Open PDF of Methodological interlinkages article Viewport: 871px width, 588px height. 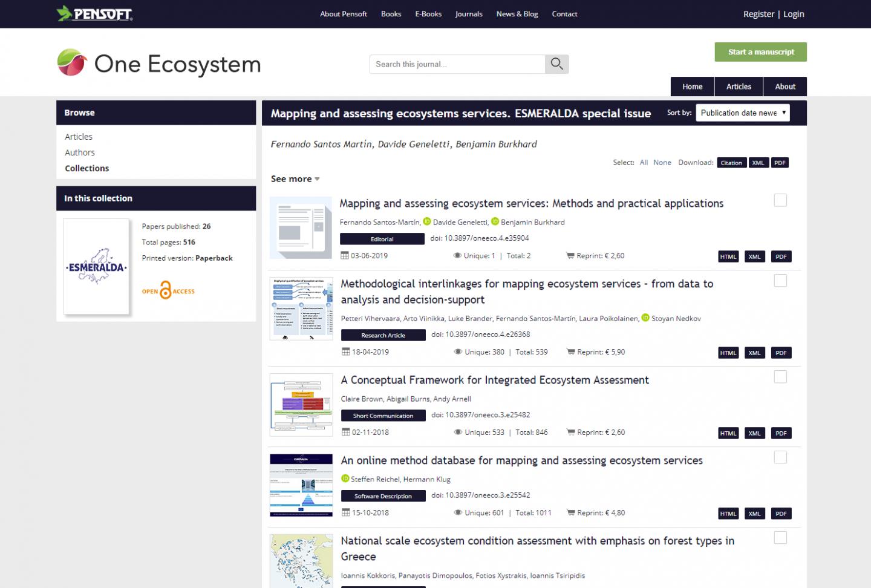point(781,353)
